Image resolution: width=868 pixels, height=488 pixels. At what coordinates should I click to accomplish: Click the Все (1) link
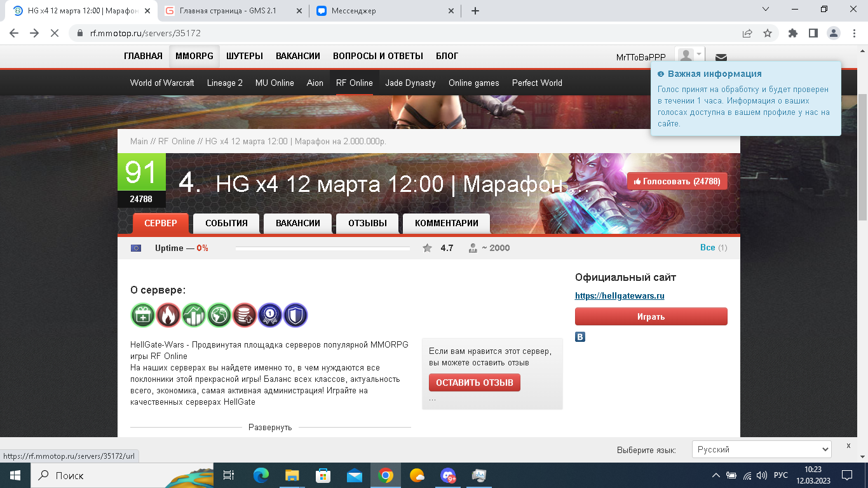[x=713, y=248]
